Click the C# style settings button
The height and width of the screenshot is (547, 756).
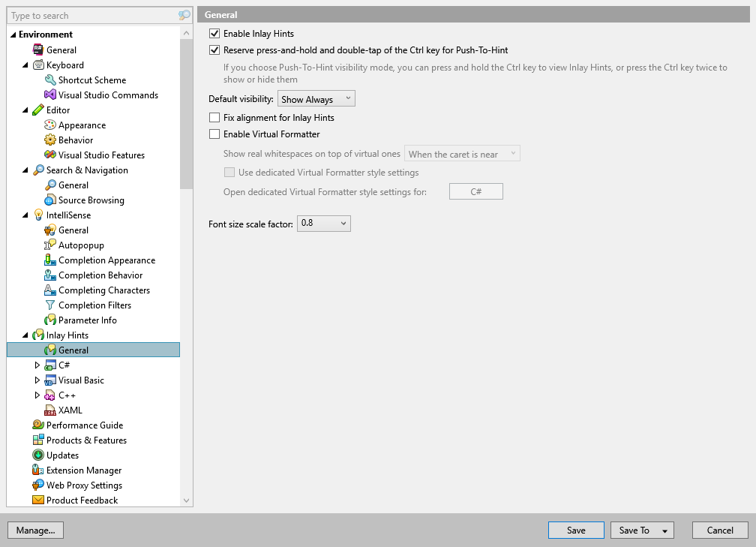coord(475,191)
